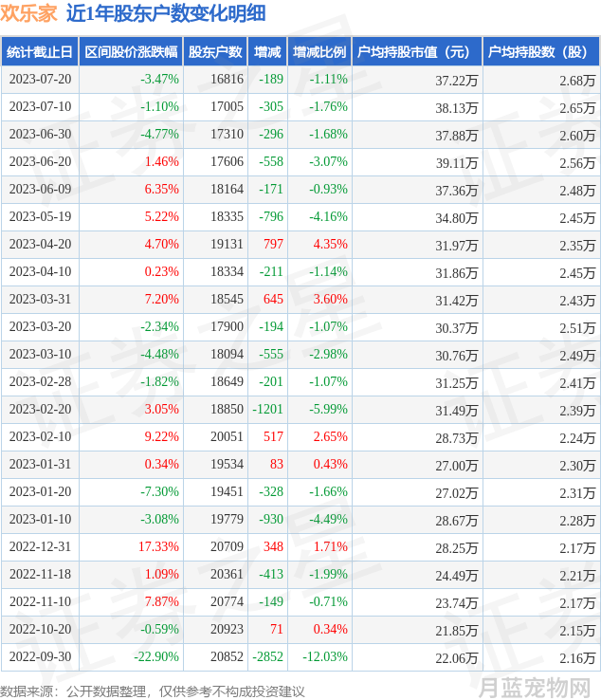Select the date cell 2023-07-20
Viewport: 601px width, 700px height.
click(x=40, y=79)
